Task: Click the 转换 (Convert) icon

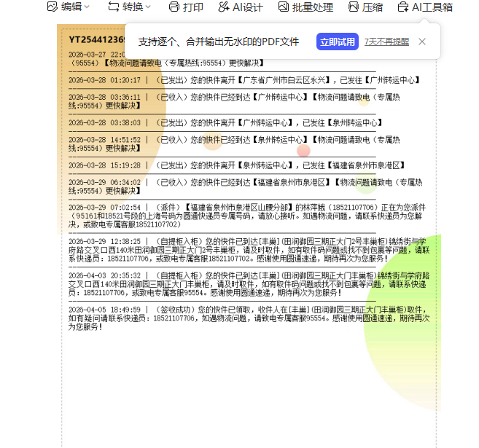Action: coord(113,7)
